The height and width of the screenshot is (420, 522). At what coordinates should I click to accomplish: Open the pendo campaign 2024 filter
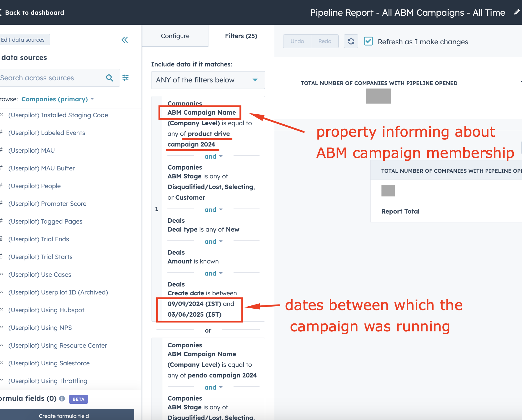click(x=212, y=360)
